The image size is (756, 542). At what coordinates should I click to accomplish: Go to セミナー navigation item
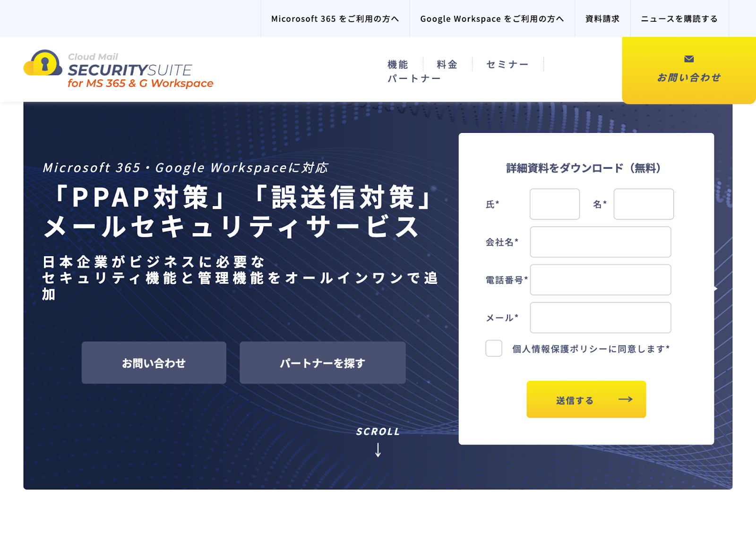point(507,64)
